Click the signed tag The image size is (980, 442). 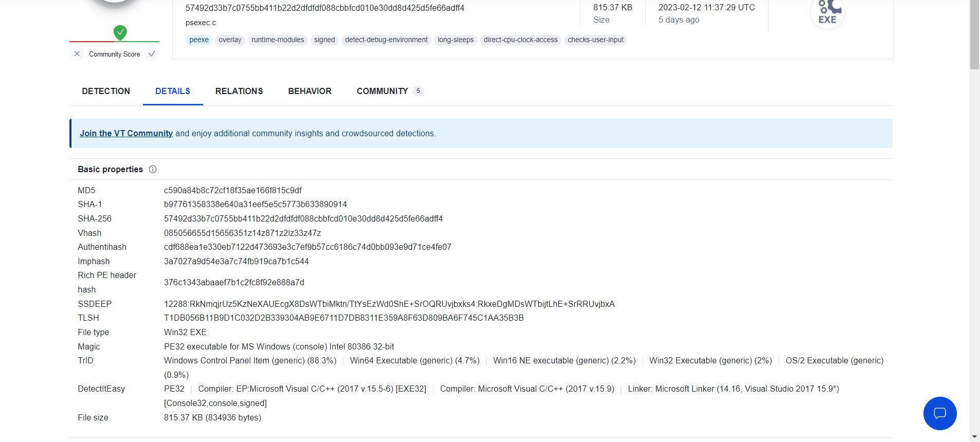[x=324, y=40]
